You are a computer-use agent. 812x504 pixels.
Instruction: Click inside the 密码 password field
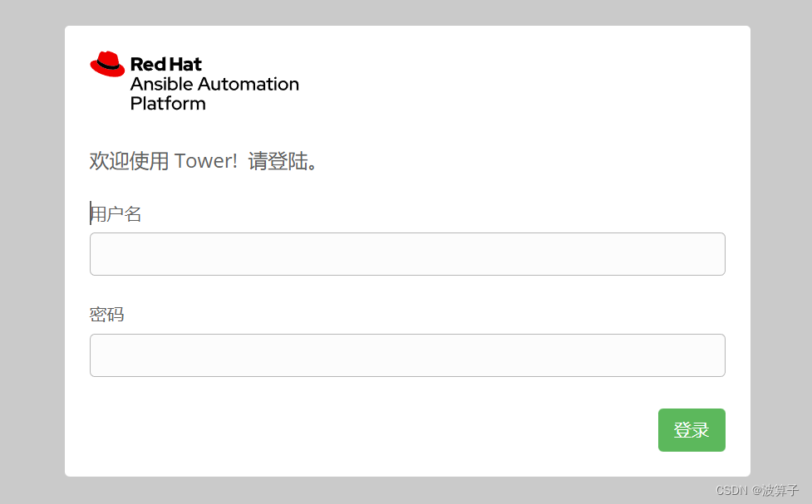point(407,355)
